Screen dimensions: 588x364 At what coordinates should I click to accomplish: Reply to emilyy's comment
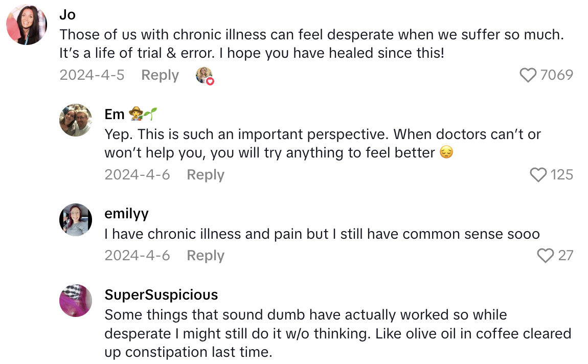coord(205,255)
